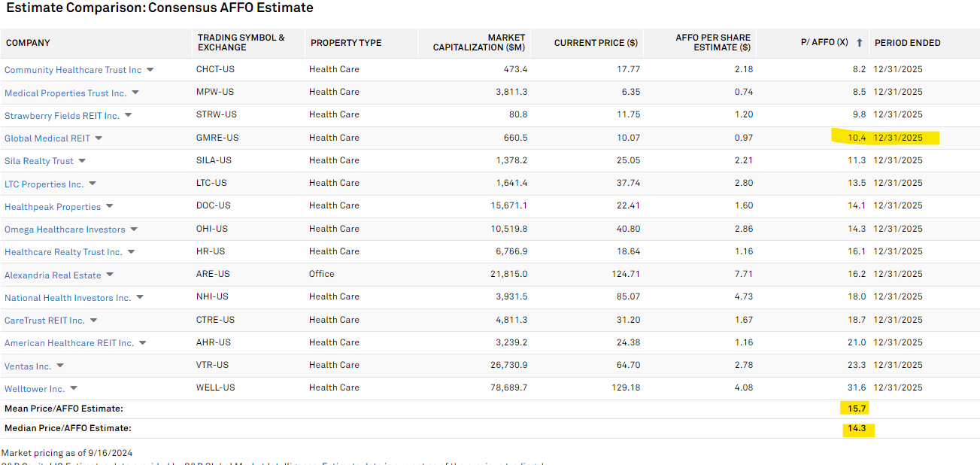Image resolution: width=980 pixels, height=465 pixels.
Task: Open the Ventas Inc. link
Action: (x=28, y=366)
